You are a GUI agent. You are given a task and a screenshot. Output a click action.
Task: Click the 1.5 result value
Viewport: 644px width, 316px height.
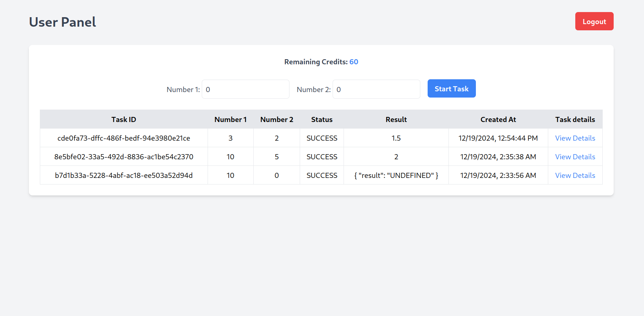pyautogui.click(x=396, y=138)
